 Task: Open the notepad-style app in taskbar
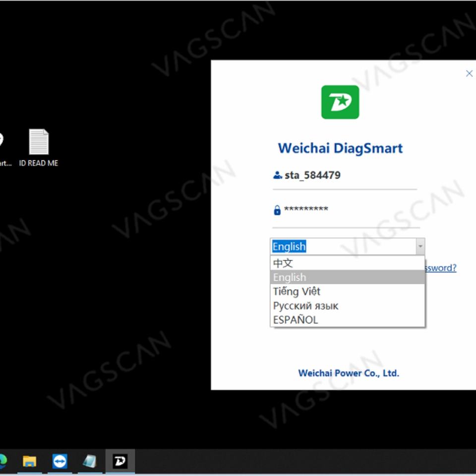pyautogui.click(x=90, y=461)
